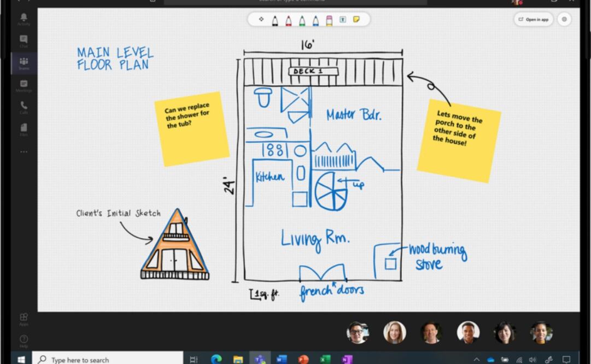
Task: Open Files in the Teams sidebar
Action: click(x=24, y=129)
